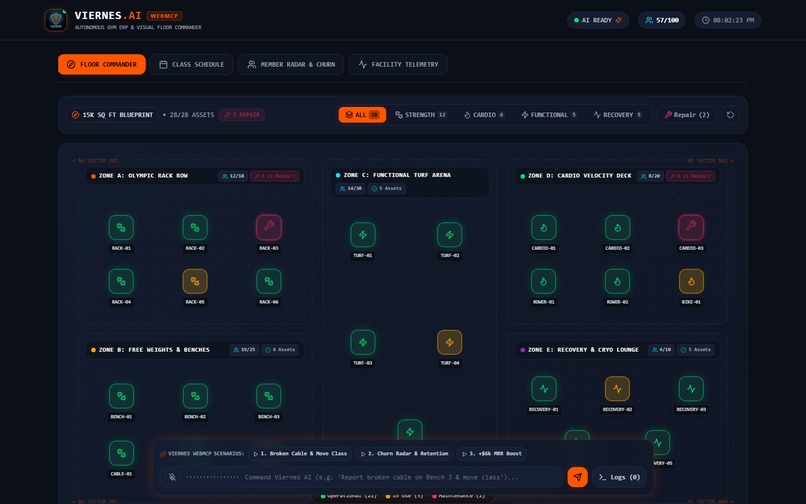Click Zone D 8/20 occupancy badge
The width and height of the screenshot is (806, 504).
650,176
